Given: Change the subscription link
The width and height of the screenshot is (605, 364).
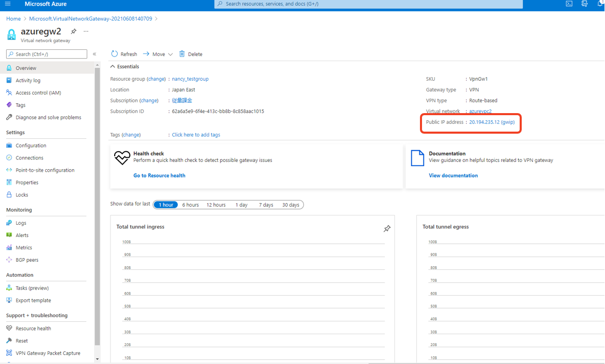Looking at the screenshot, I should [x=149, y=100].
